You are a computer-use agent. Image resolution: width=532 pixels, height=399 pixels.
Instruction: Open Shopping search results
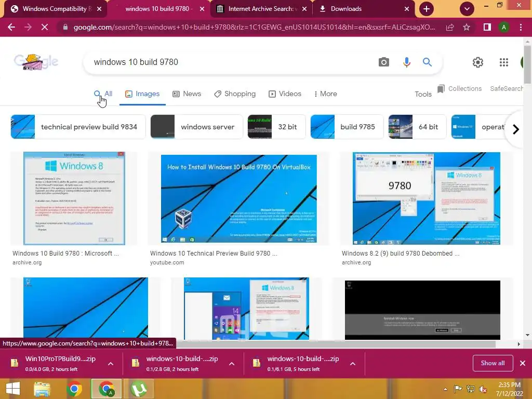pos(235,94)
